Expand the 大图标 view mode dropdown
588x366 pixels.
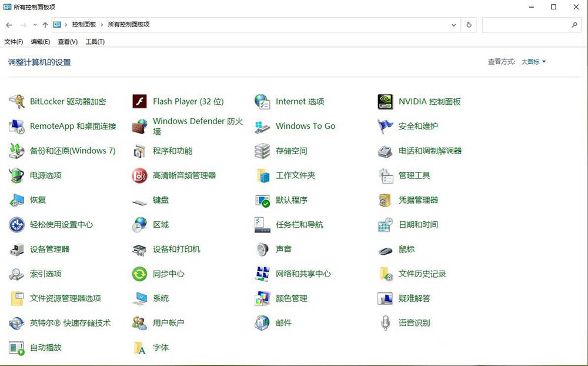pos(533,62)
